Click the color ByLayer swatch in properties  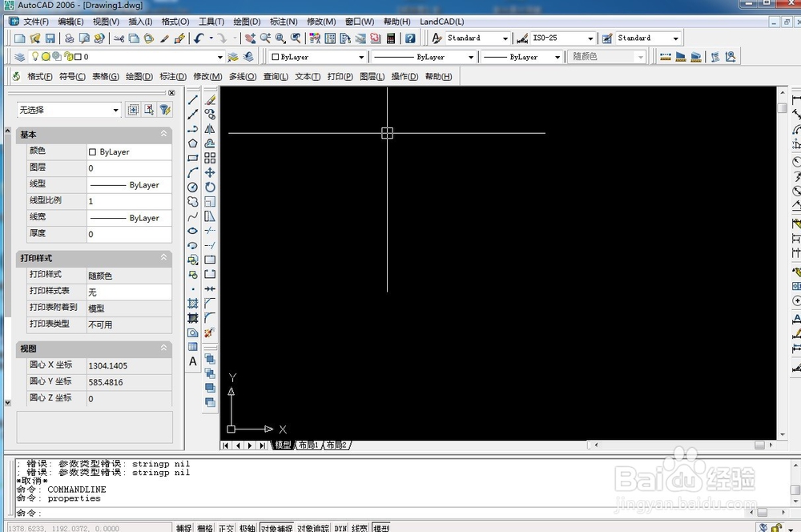click(x=92, y=151)
